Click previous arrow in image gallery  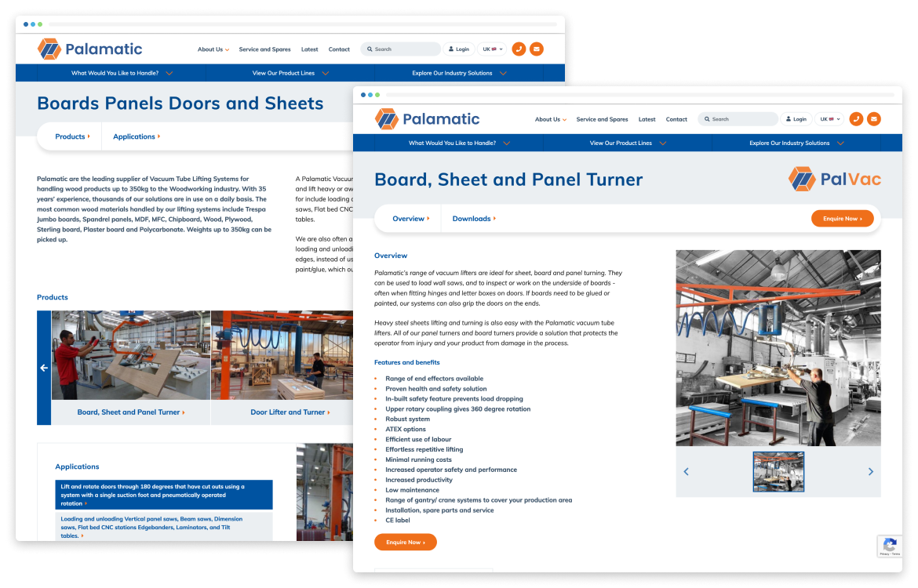click(687, 471)
